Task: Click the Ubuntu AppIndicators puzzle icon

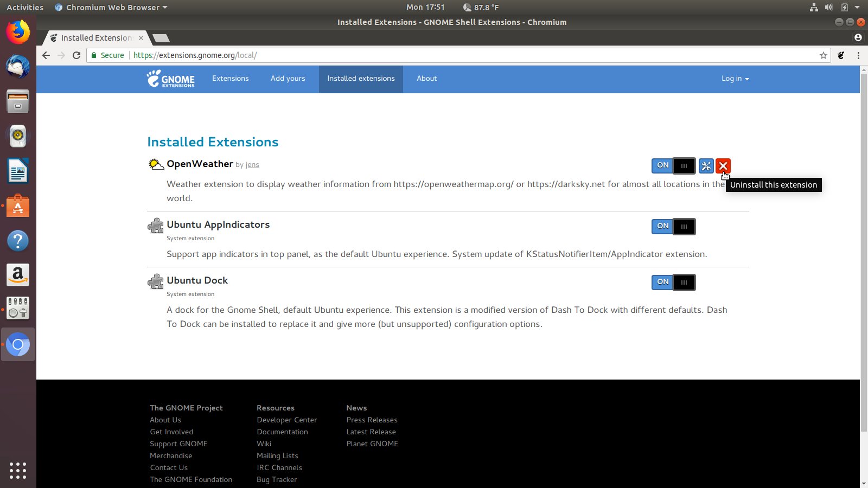Action: [156, 226]
